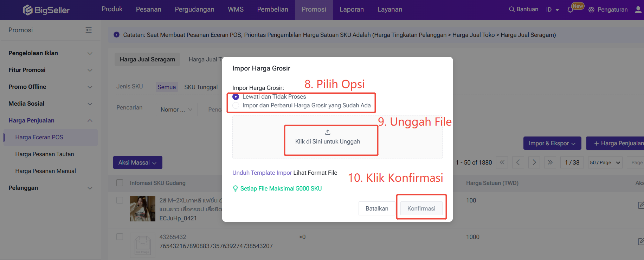Open the Laporan top menu
The width and height of the screenshot is (644, 260).
tap(352, 9)
